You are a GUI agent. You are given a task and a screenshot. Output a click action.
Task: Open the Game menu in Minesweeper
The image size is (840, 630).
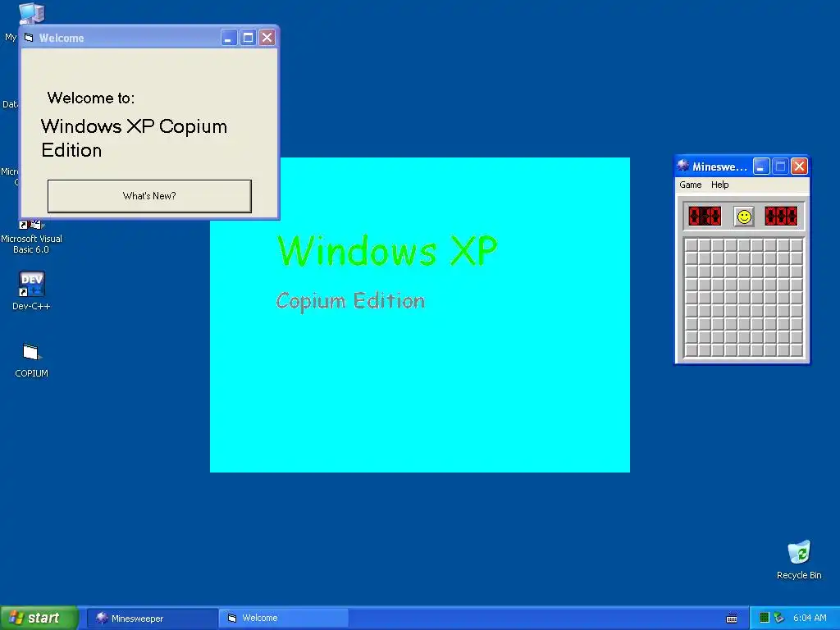click(690, 185)
